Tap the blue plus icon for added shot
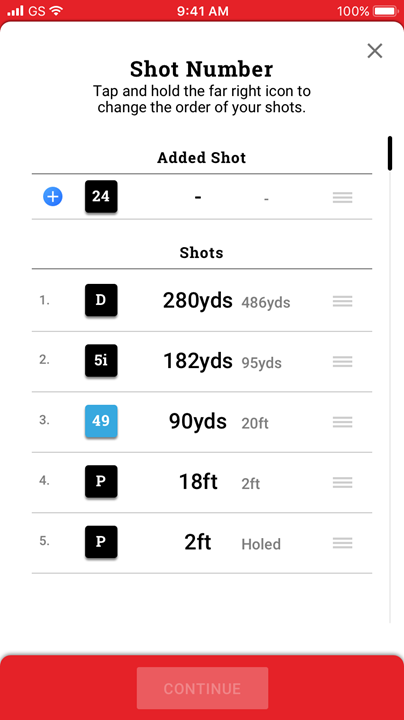The height and width of the screenshot is (720, 404). [53, 197]
